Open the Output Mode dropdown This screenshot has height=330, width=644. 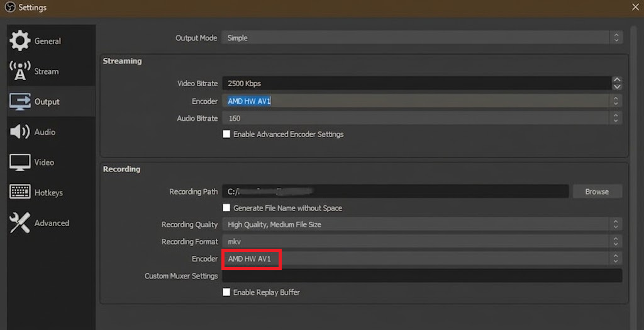pyautogui.click(x=422, y=38)
